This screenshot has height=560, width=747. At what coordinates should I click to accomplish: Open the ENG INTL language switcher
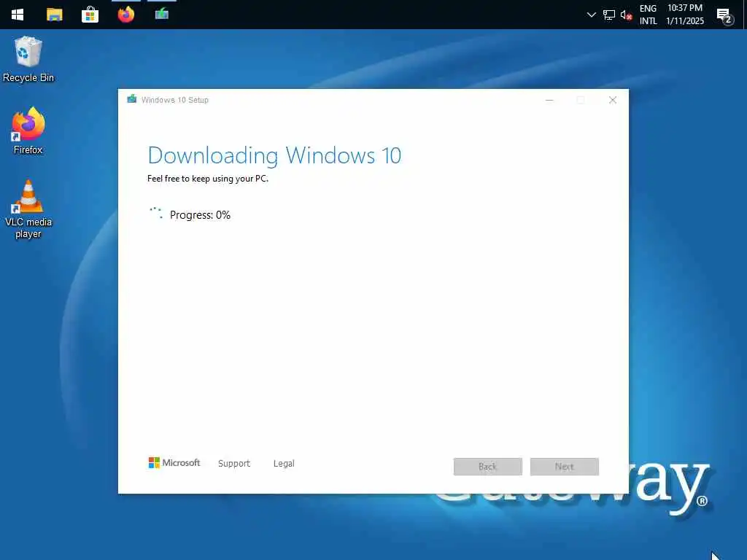coord(648,15)
